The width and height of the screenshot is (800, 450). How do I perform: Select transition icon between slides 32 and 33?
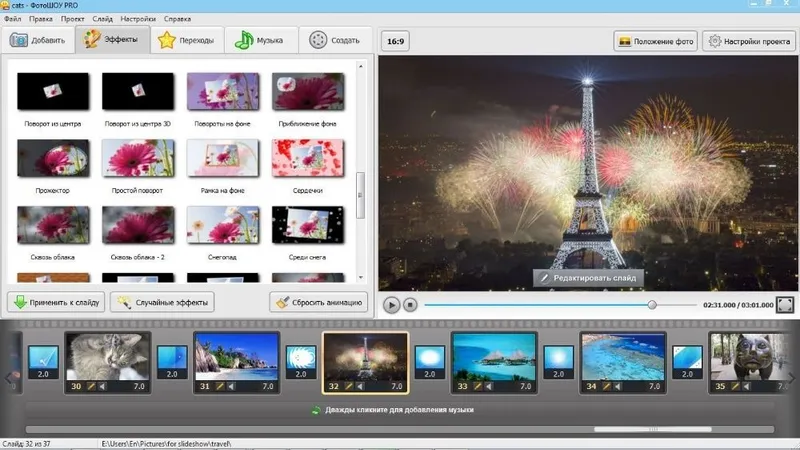[430, 362]
